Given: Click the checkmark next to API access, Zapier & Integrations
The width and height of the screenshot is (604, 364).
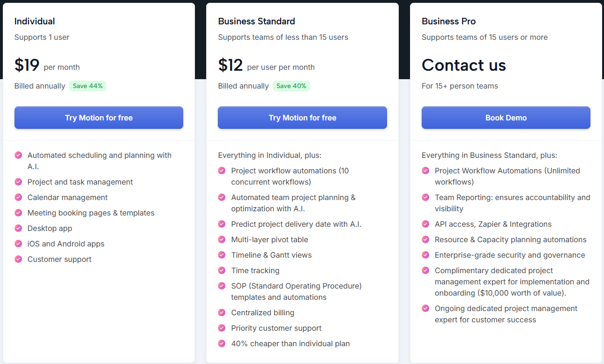Looking at the screenshot, I should click(425, 224).
